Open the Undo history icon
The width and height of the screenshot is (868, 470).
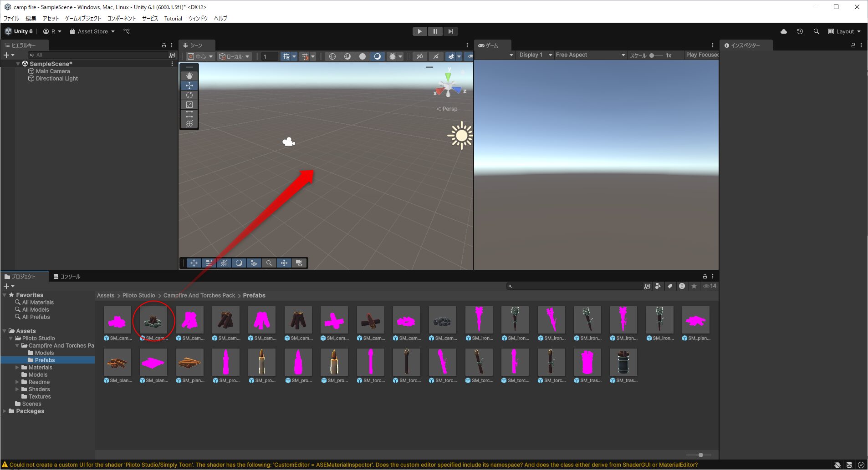coord(800,31)
